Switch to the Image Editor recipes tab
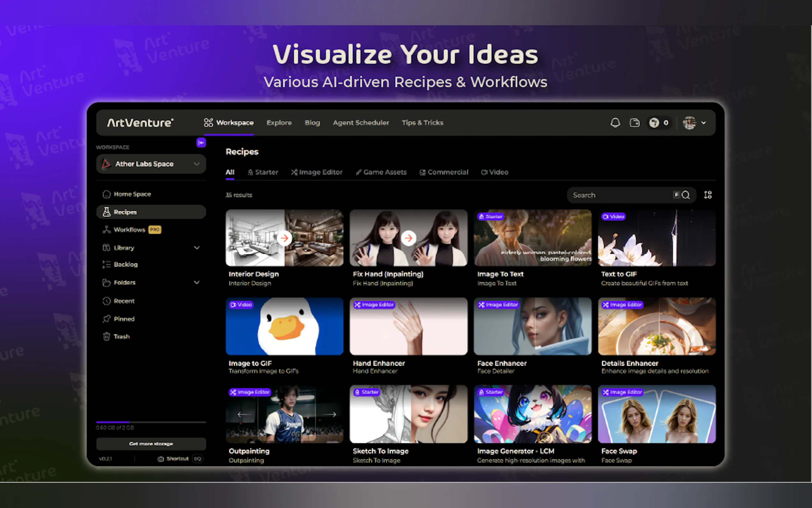 316,172
